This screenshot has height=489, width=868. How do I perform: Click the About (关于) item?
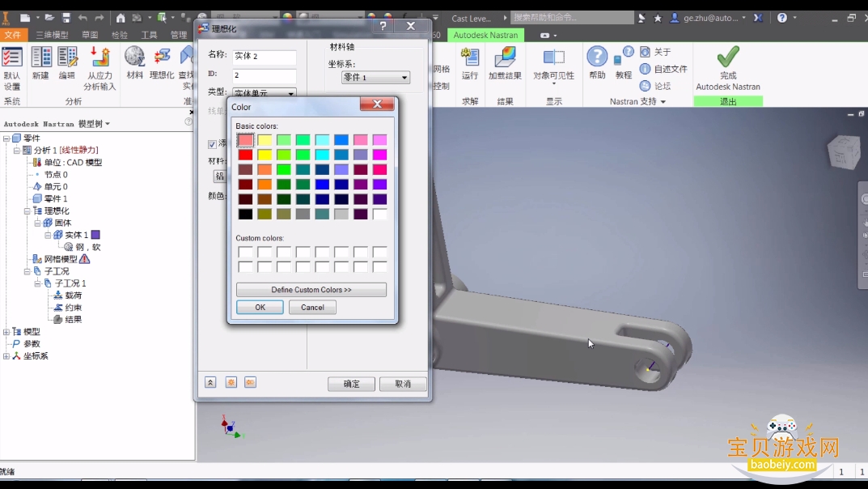click(x=655, y=52)
